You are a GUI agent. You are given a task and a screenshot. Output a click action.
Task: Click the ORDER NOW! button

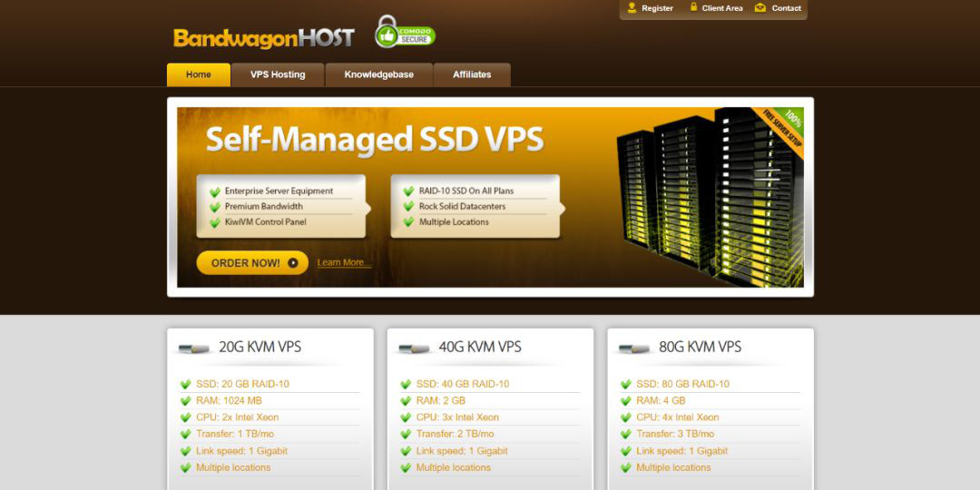(252, 263)
